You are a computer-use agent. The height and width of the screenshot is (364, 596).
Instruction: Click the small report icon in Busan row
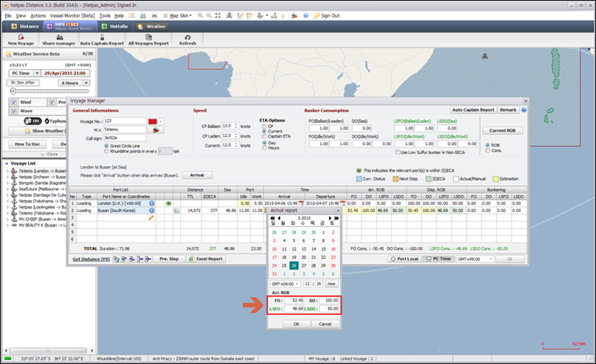click(177, 211)
